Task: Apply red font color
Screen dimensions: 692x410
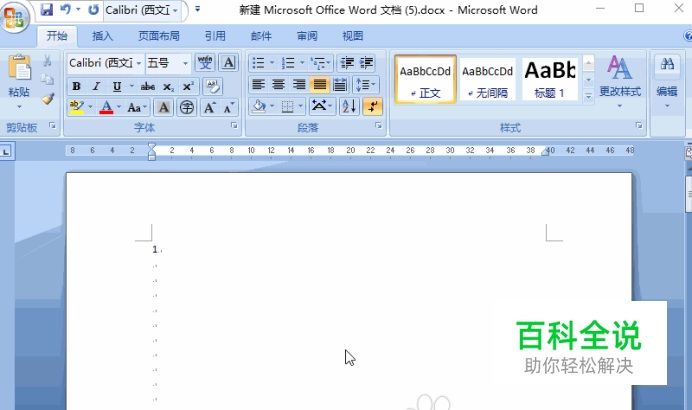Action: pos(106,107)
